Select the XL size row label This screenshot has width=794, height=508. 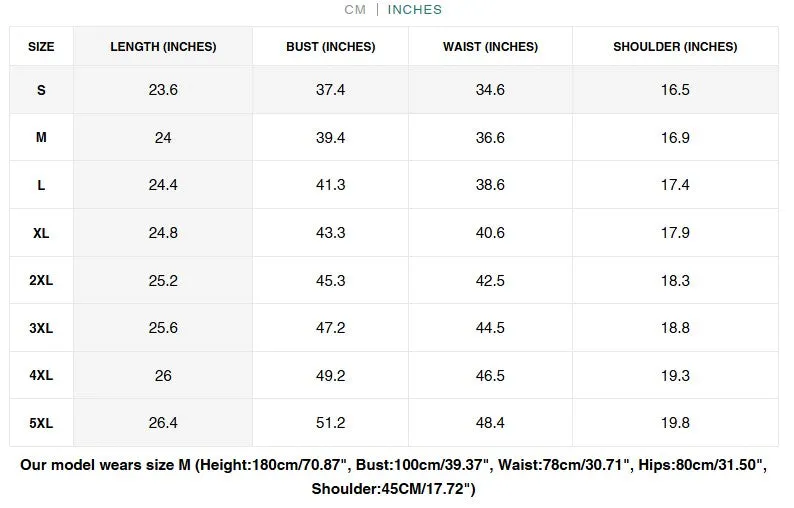coord(41,233)
